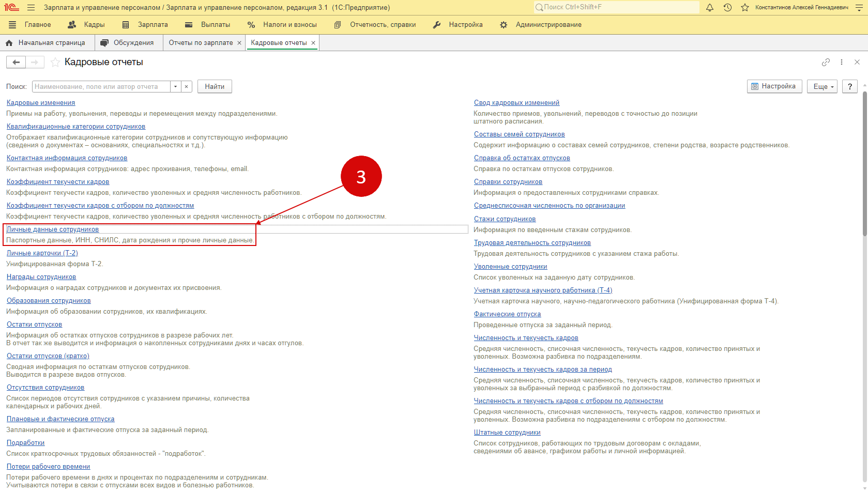
Task: Open Учетная карточка научного работника (Т-4)
Action: tap(543, 290)
